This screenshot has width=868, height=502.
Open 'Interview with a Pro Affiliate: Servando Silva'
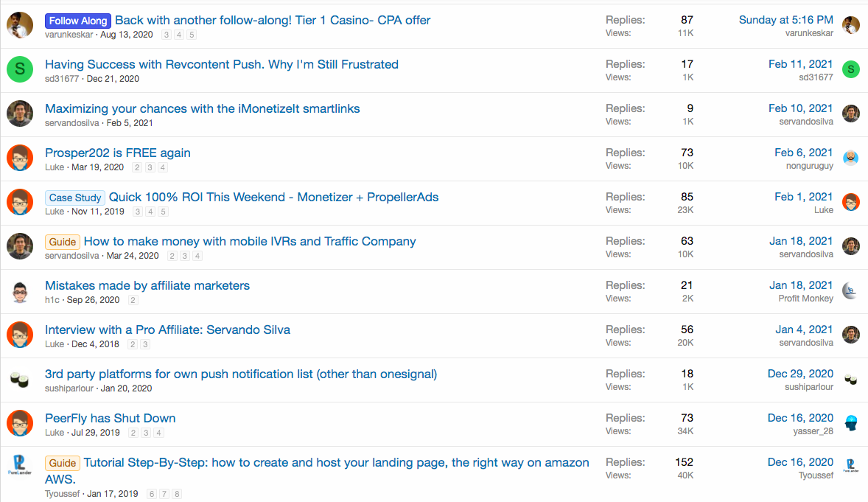pos(167,330)
